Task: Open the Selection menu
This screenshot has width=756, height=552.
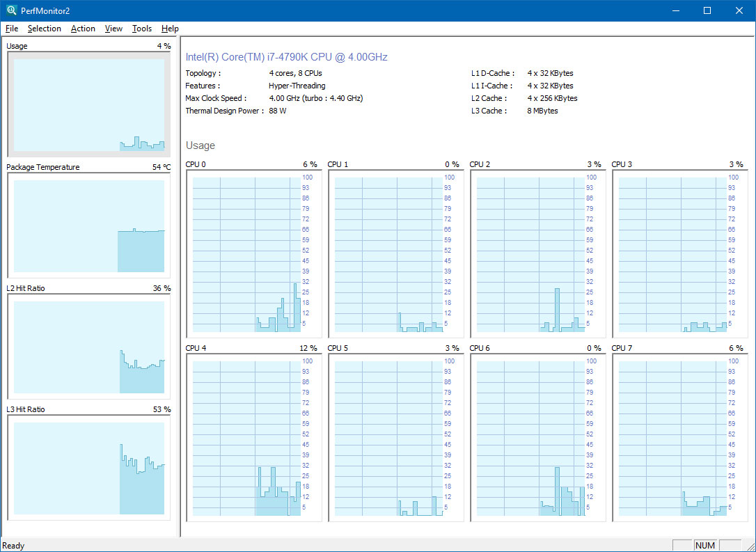Action: point(45,29)
